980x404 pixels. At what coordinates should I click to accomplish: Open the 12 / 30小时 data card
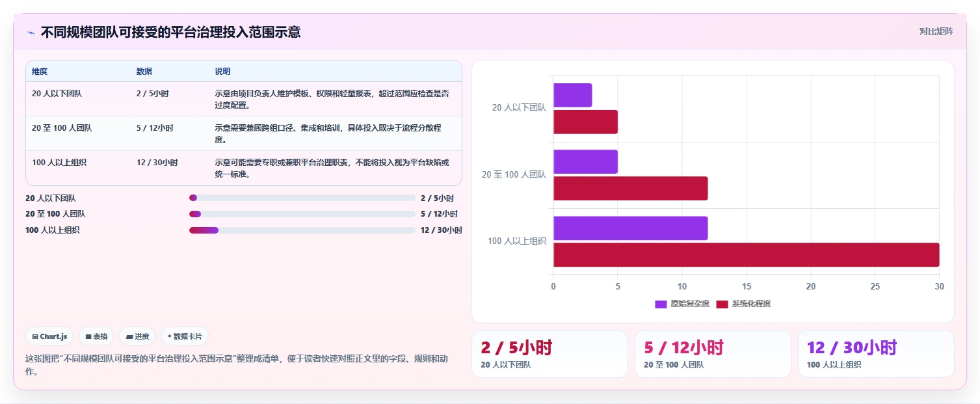(x=876, y=354)
